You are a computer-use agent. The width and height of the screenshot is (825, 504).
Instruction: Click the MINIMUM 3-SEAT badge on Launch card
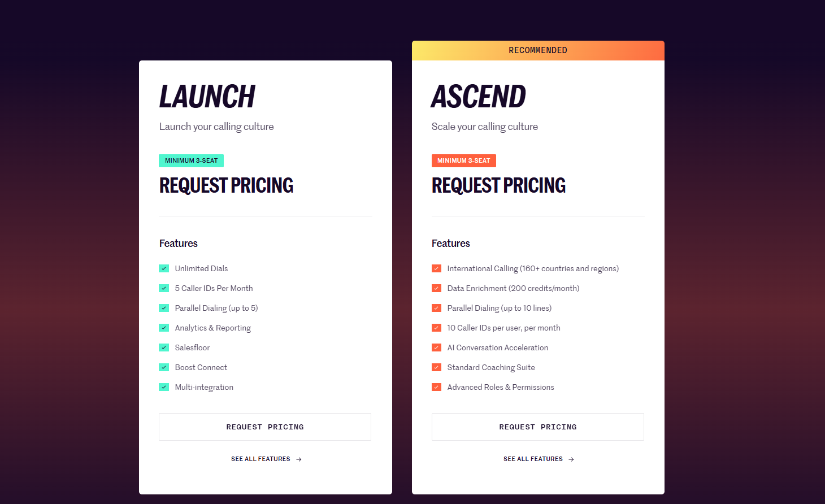click(x=191, y=160)
